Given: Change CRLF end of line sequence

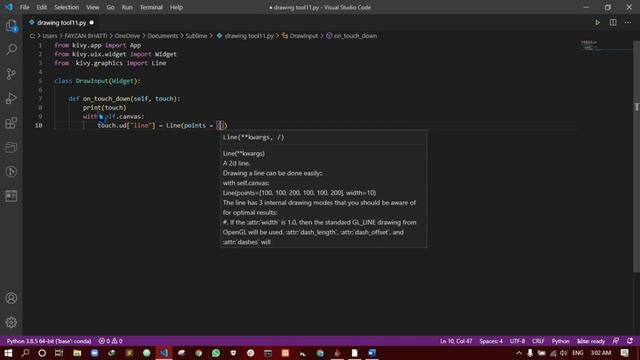Looking at the screenshot, I should [x=538, y=341].
